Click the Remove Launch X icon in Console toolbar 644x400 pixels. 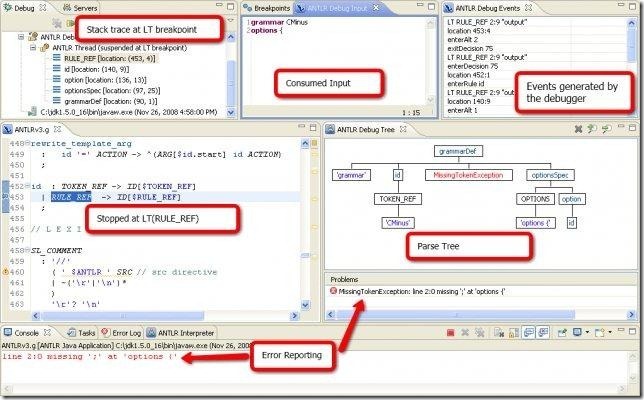(465, 332)
